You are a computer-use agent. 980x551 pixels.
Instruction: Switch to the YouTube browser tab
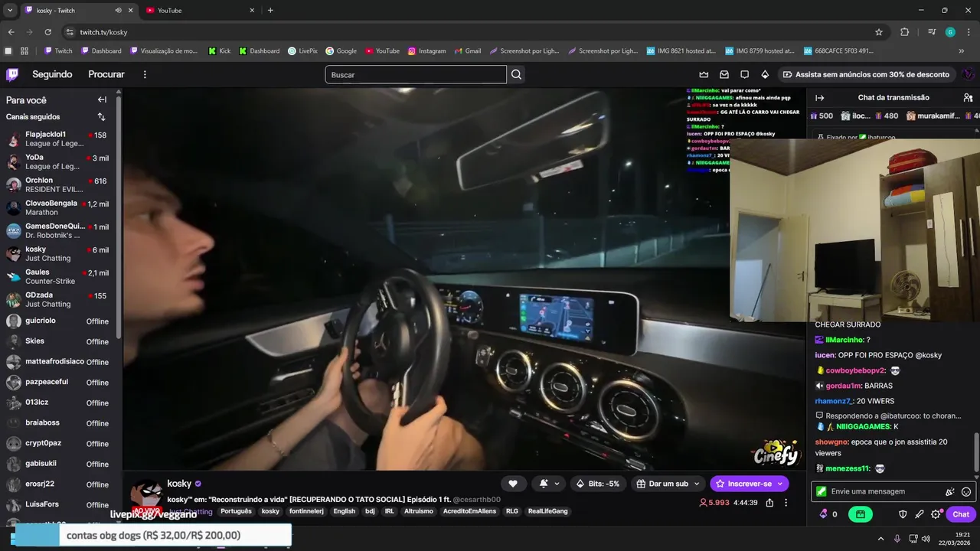click(x=200, y=11)
